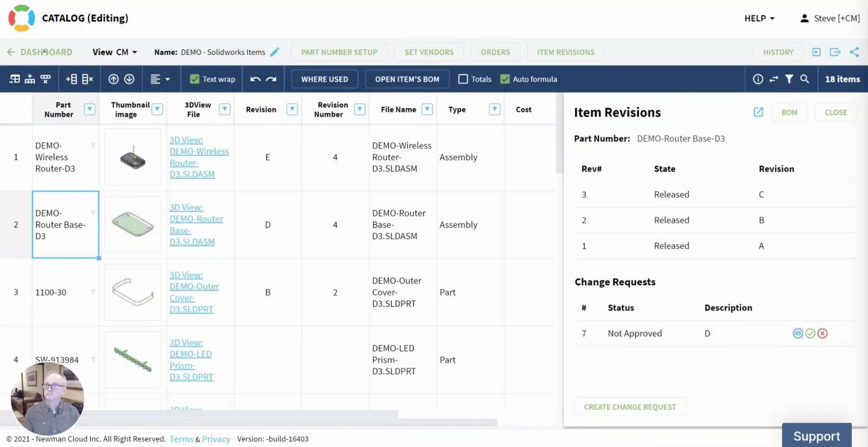868x447 pixels.
Task: Open the filter funnel icon
Action: click(789, 79)
